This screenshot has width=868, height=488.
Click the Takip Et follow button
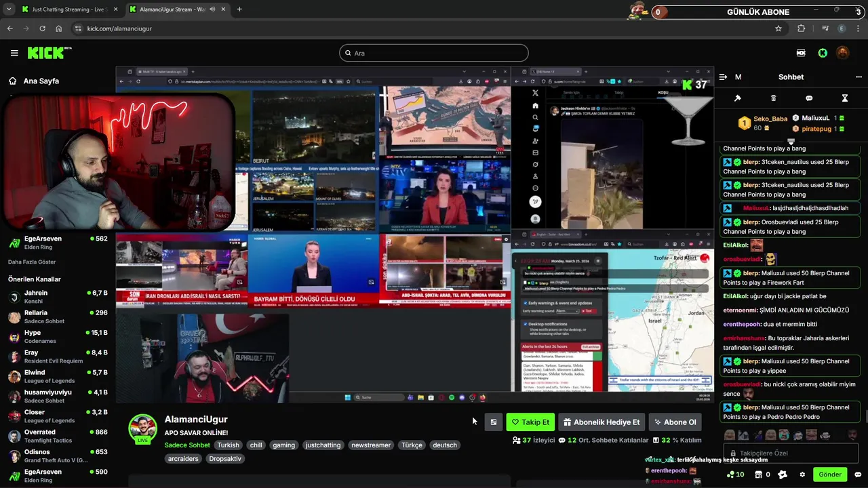pyautogui.click(x=530, y=422)
